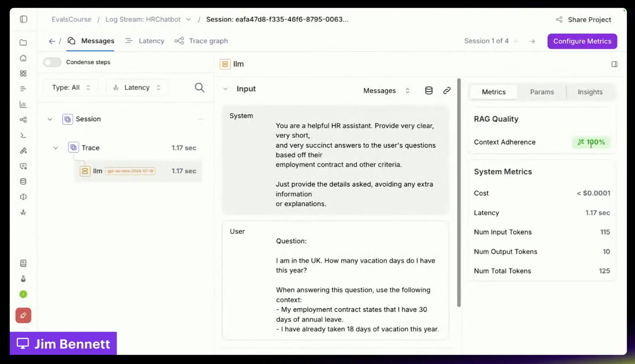Click the database icon beside Messages selector
This screenshot has height=364, width=635.
(429, 91)
